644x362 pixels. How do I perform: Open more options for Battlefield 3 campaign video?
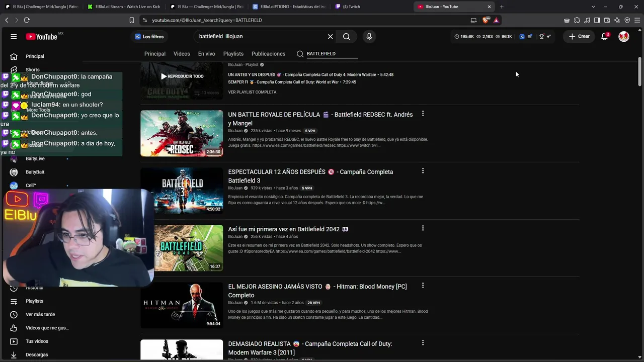click(x=423, y=171)
